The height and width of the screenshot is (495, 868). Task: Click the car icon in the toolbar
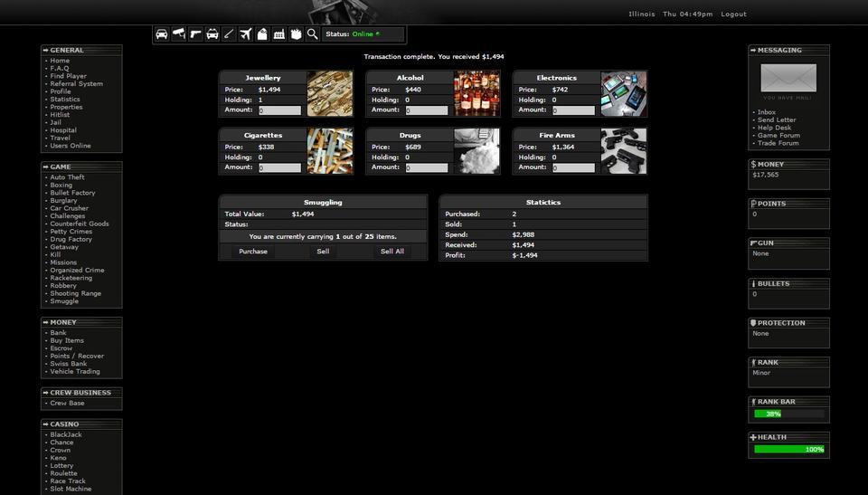coord(162,34)
